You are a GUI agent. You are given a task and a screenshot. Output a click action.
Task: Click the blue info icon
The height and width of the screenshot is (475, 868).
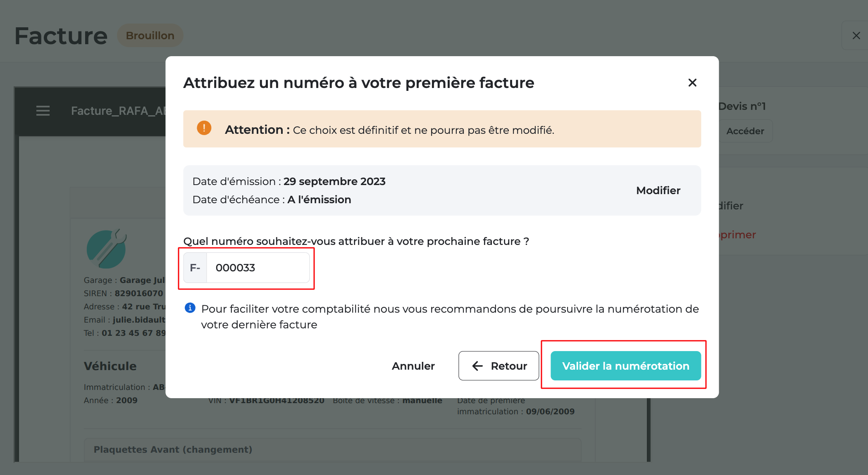click(x=190, y=308)
